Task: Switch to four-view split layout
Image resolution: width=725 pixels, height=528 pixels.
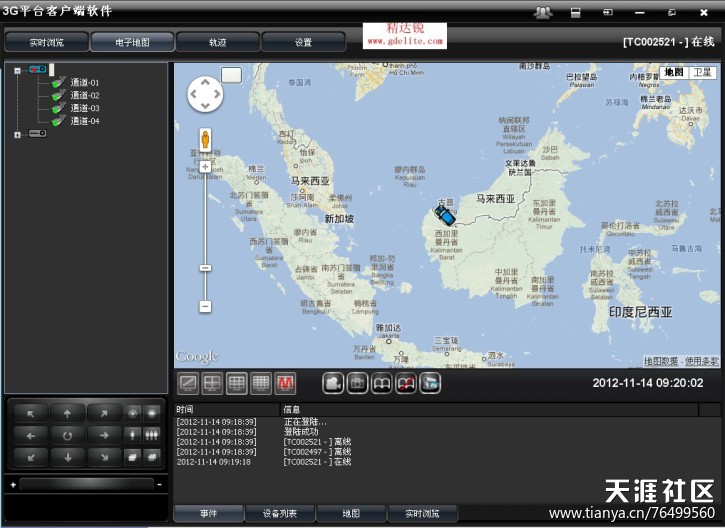Action: point(212,383)
